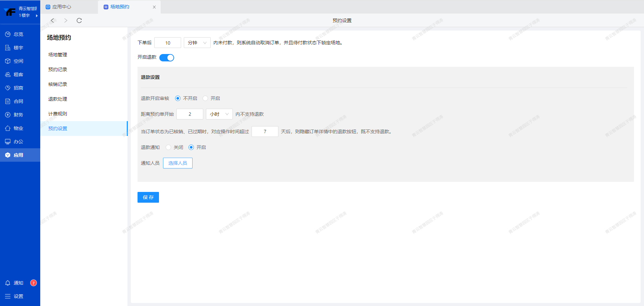Refresh the page with reload icon
The image size is (644, 306).
click(x=79, y=20)
